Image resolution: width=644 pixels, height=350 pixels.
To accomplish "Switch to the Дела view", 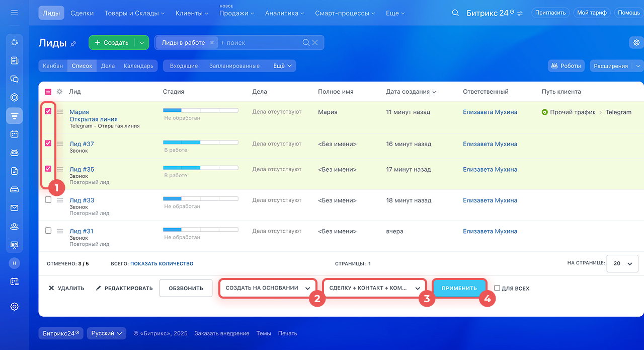I will point(108,66).
